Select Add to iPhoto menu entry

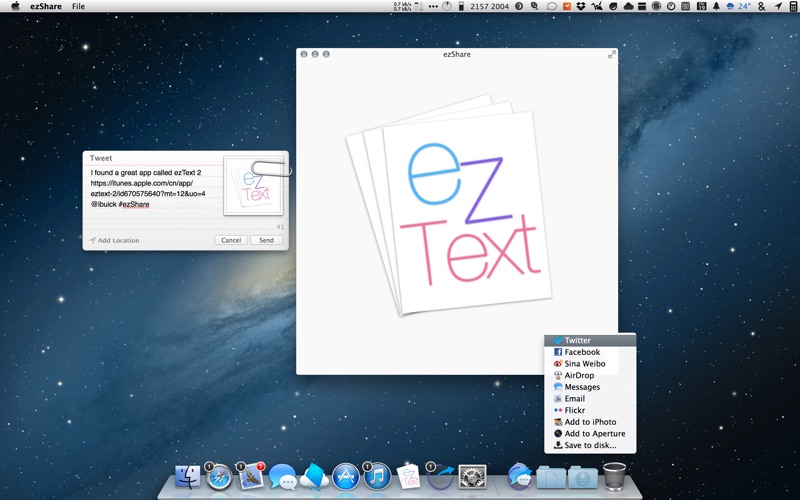click(x=590, y=422)
